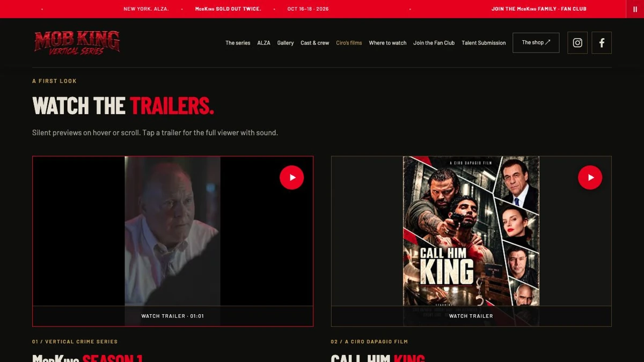Open the Facebook icon link
The height and width of the screenshot is (362, 644).
tap(602, 43)
